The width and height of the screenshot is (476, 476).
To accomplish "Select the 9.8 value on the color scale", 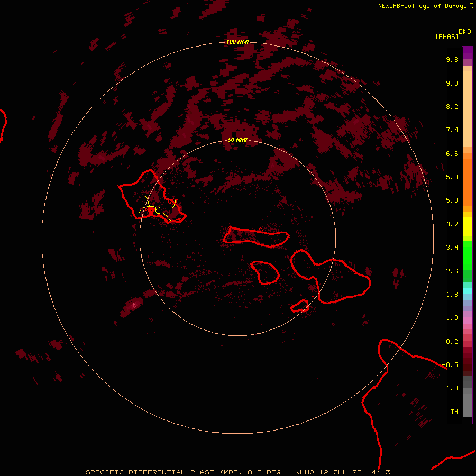I will (452, 59).
